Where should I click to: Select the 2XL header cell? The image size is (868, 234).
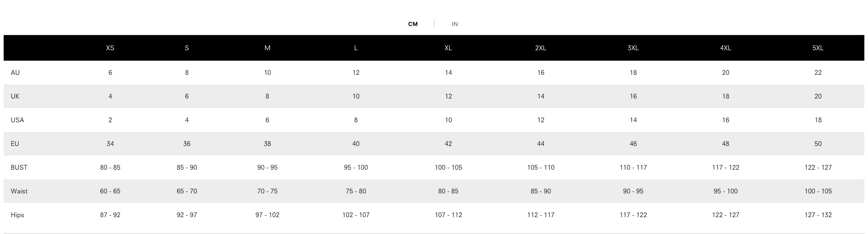pyautogui.click(x=540, y=48)
